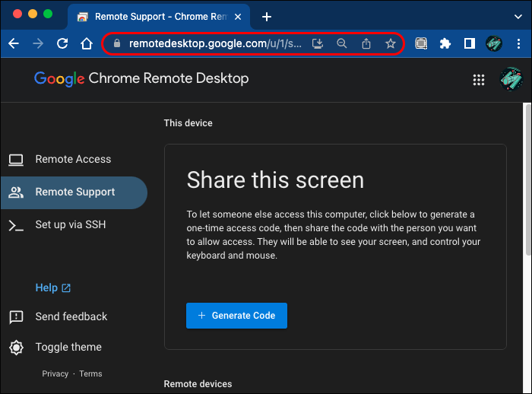Click the install app icon in address bar
532x394 pixels.
(318, 43)
